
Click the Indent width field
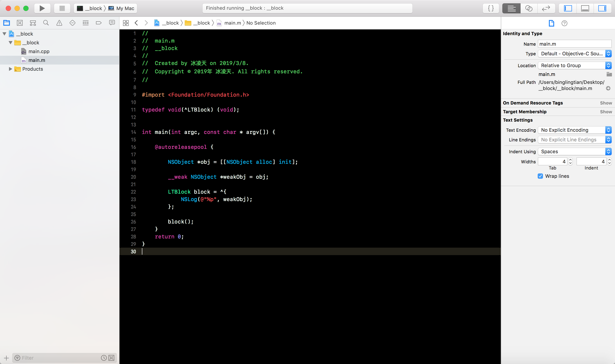pyautogui.click(x=591, y=161)
